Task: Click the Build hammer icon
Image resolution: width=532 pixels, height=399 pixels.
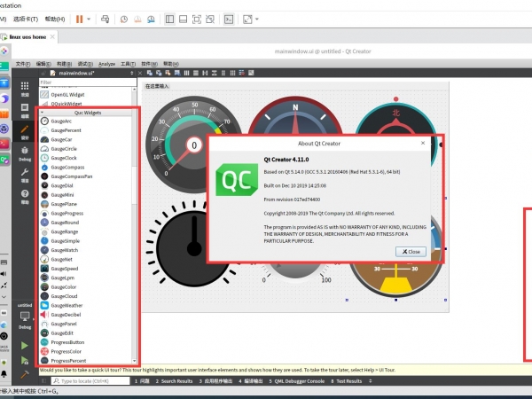Action: click(x=24, y=375)
